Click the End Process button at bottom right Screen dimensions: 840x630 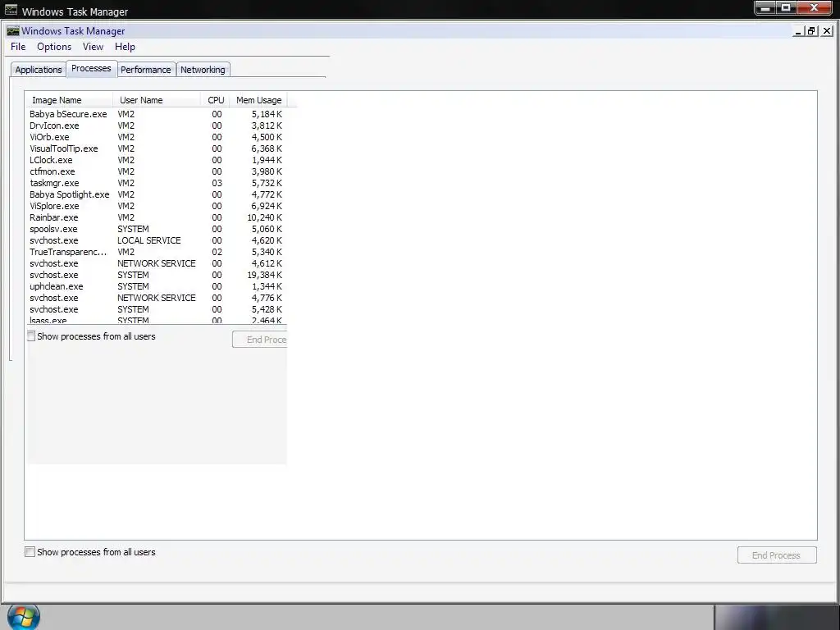click(777, 555)
